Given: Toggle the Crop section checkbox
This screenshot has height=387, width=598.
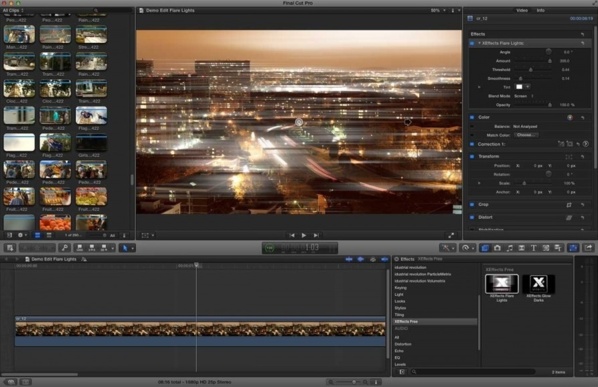Looking at the screenshot, I should coord(472,205).
